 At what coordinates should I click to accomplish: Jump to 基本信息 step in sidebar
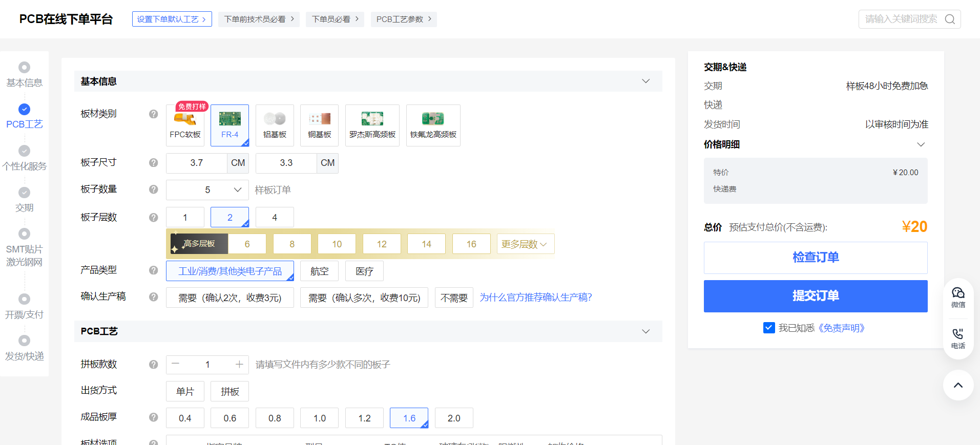(x=24, y=75)
